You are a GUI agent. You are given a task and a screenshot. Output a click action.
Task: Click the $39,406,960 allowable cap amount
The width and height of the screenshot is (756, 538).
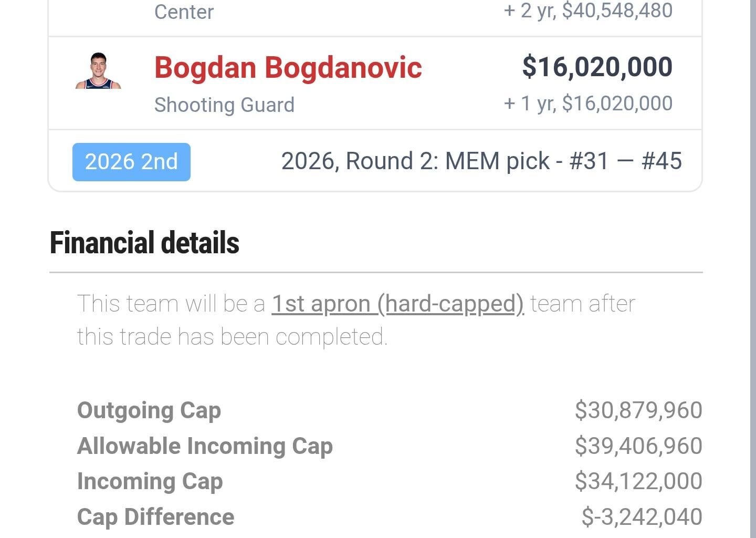[637, 446]
